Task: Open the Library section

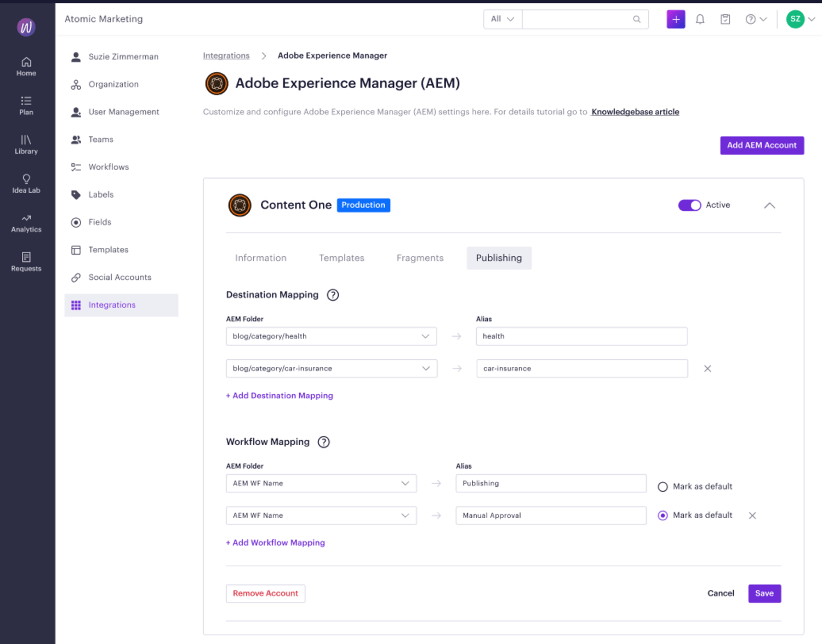Action: coord(26,145)
